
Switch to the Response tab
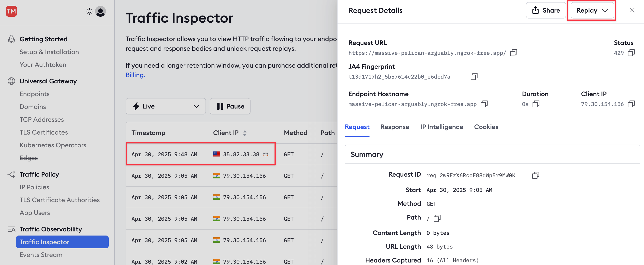pyautogui.click(x=395, y=127)
